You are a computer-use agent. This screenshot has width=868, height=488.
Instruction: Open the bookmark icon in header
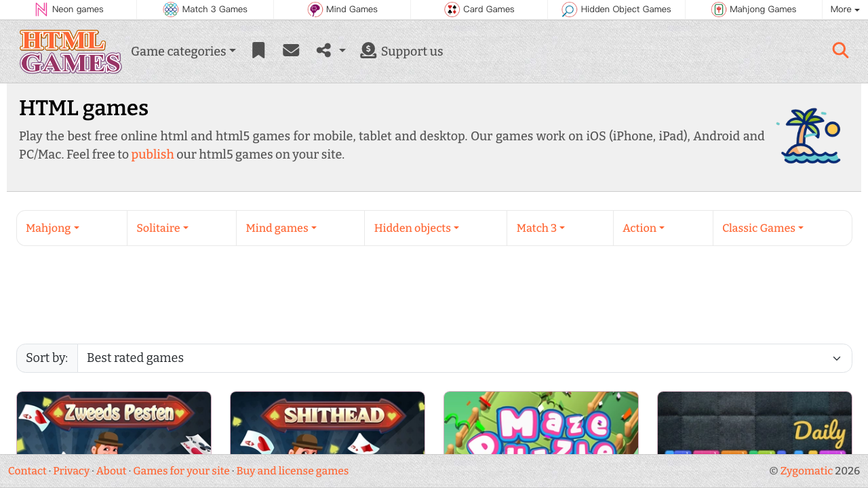(258, 50)
